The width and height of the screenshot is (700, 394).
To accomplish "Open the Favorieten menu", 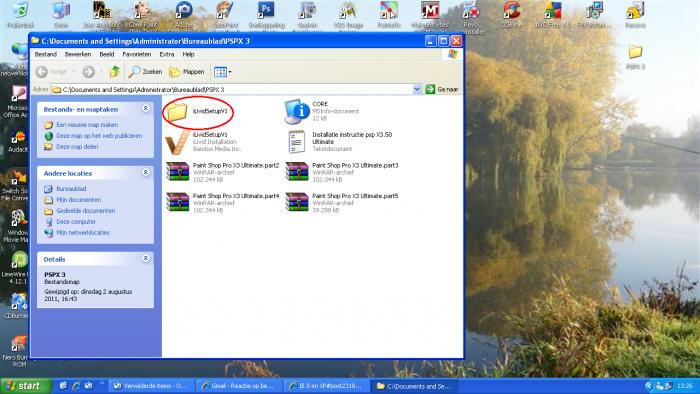I will tap(137, 54).
